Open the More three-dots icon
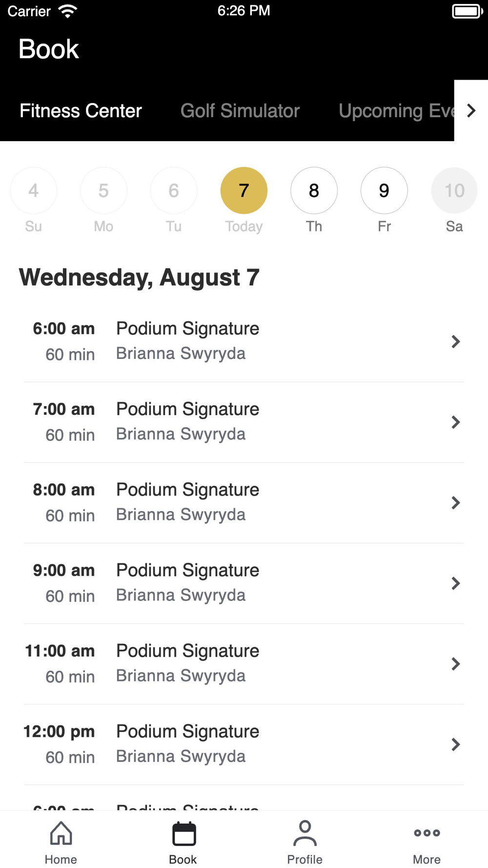 pos(427,833)
